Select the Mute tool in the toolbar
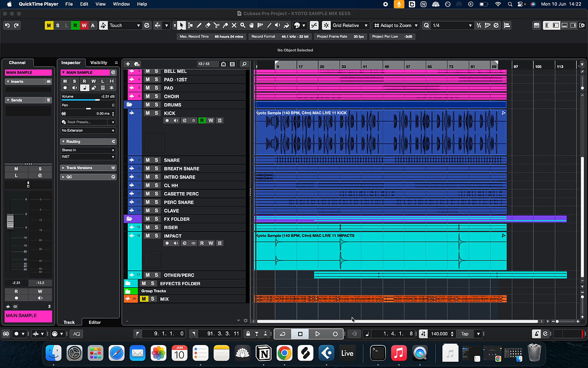The height and width of the screenshot is (368, 588). pos(234,25)
